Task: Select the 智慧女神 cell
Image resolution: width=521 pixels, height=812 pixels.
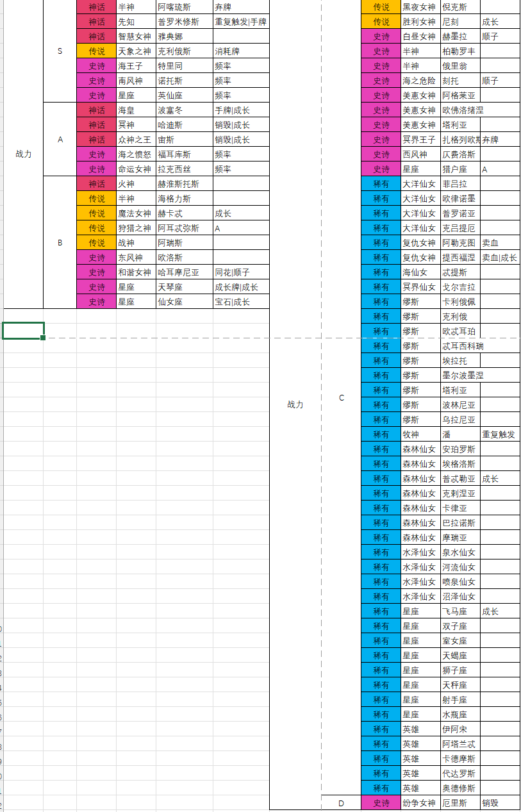Action: [x=136, y=37]
